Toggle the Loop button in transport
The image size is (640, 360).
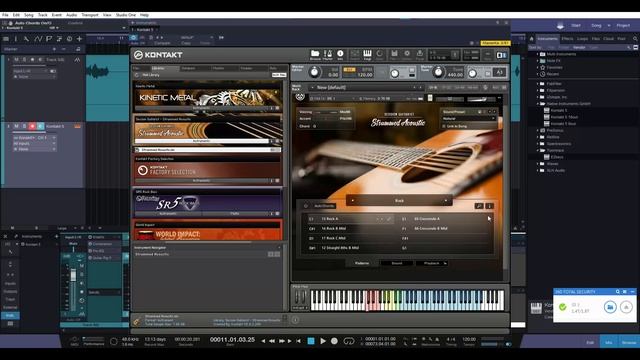[349, 341]
